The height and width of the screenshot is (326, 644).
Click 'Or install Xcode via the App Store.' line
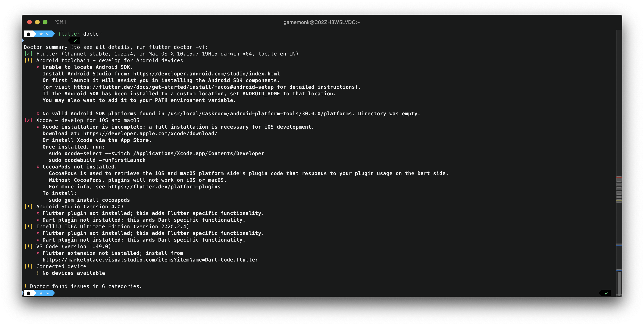[x=97, y=140]
